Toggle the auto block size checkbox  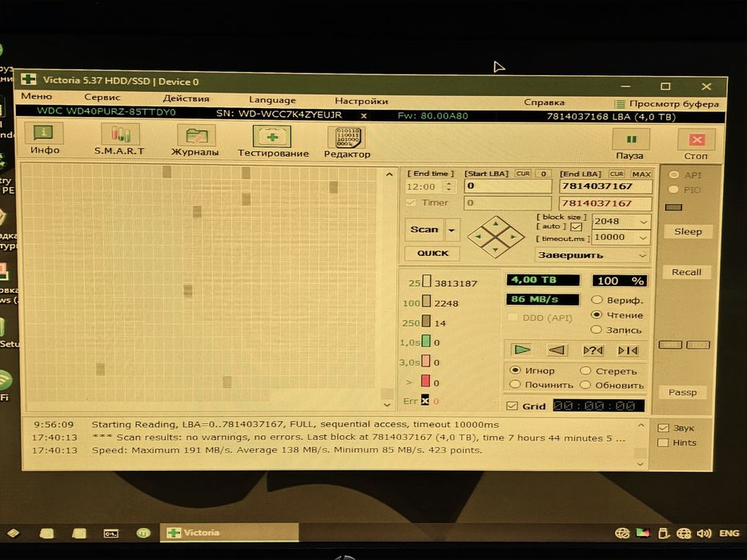[x=576, y=226]
